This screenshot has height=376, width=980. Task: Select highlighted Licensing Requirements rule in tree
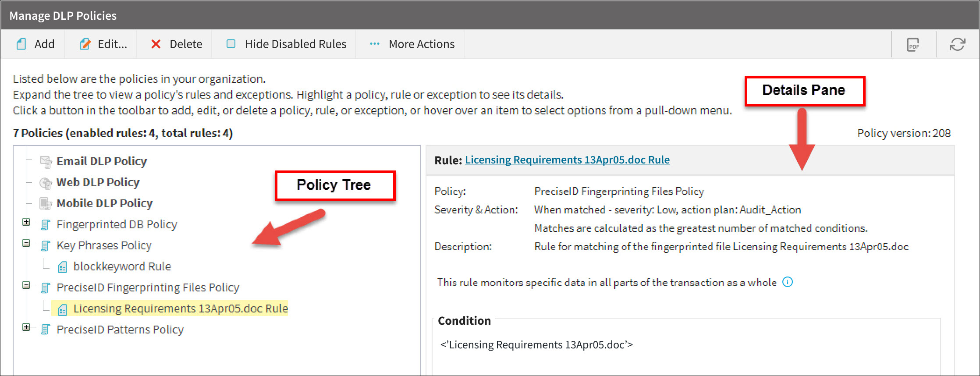click(x=180, y=309)
